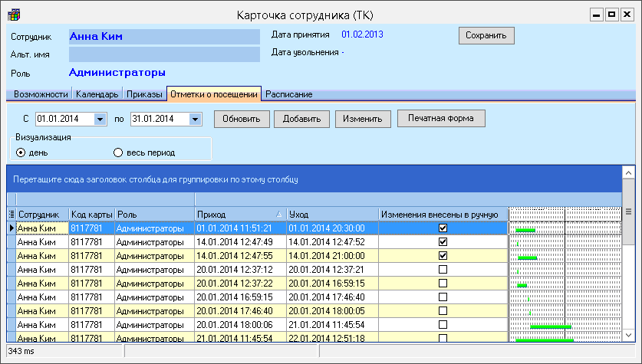Click the empty Альт. имя field
The image size is (642, 364).
(x=164, y=54)
